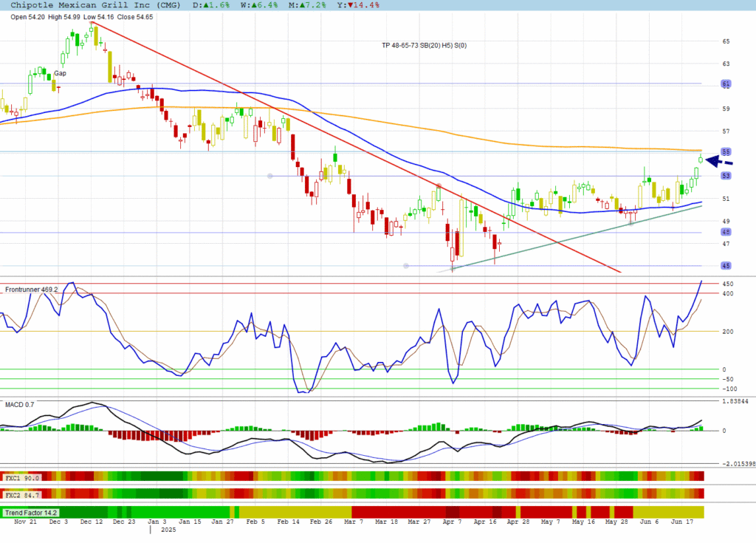Select the Mar 27 date label
This screenshot has height=543, width=756.
419,522
